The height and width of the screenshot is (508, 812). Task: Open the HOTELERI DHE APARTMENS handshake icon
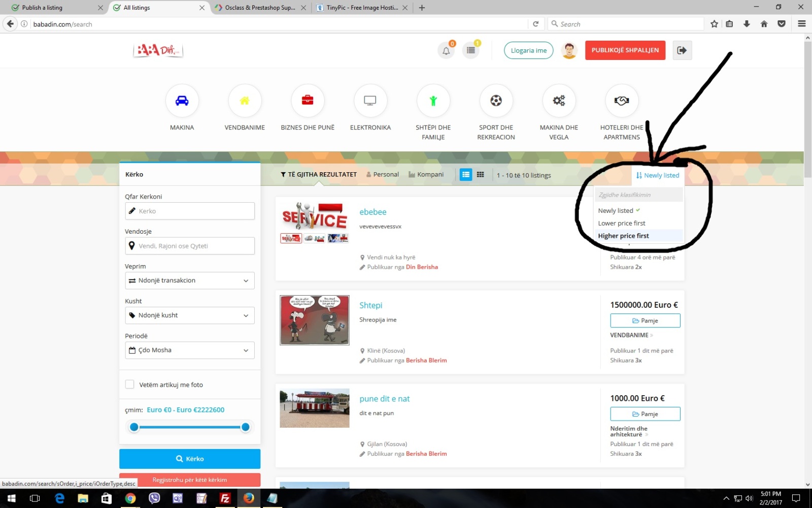tap(622, 101)
